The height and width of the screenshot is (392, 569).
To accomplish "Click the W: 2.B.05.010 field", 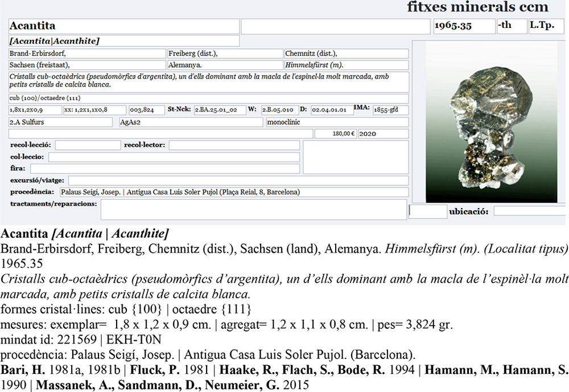I will 280,110.
